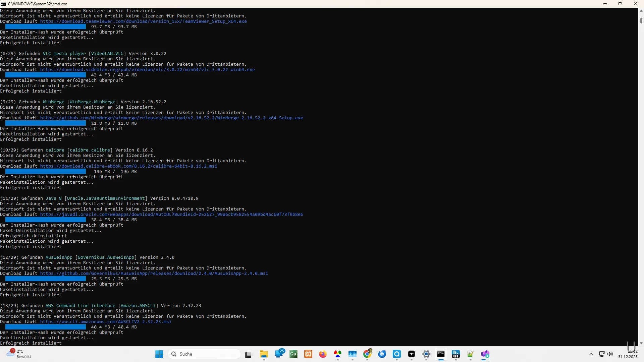Open the Windows Start menu
The image size is (644, 362).
(x=159, y=354)
